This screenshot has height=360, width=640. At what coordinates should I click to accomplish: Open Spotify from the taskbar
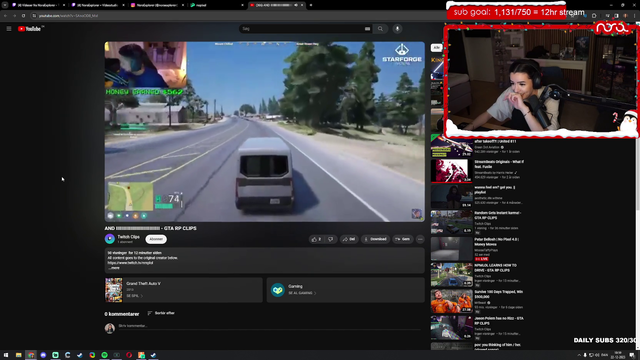(x=104, y=355)
